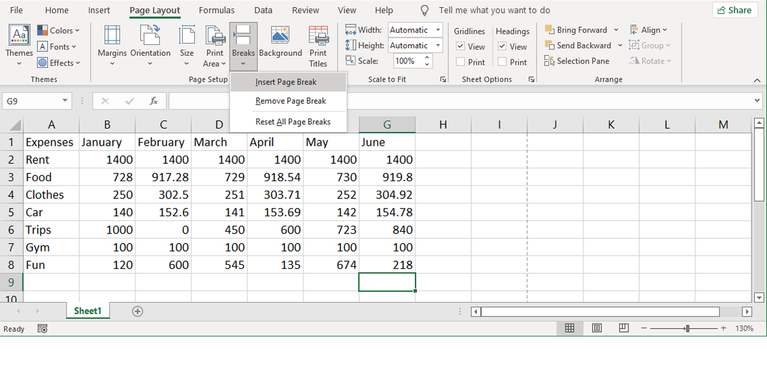Open Bring Forward dropdown arrow
The height and width of the screenshot is (384, 767).
pos(616,30)
